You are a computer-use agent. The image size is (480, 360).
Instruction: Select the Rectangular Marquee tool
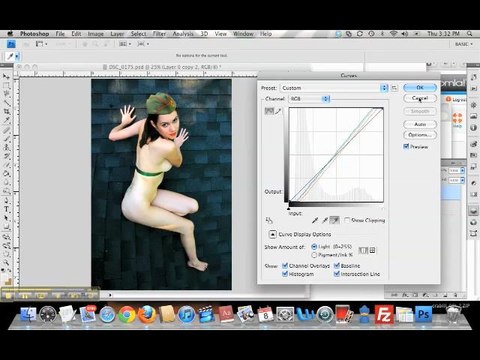click(x=6, y=85)
